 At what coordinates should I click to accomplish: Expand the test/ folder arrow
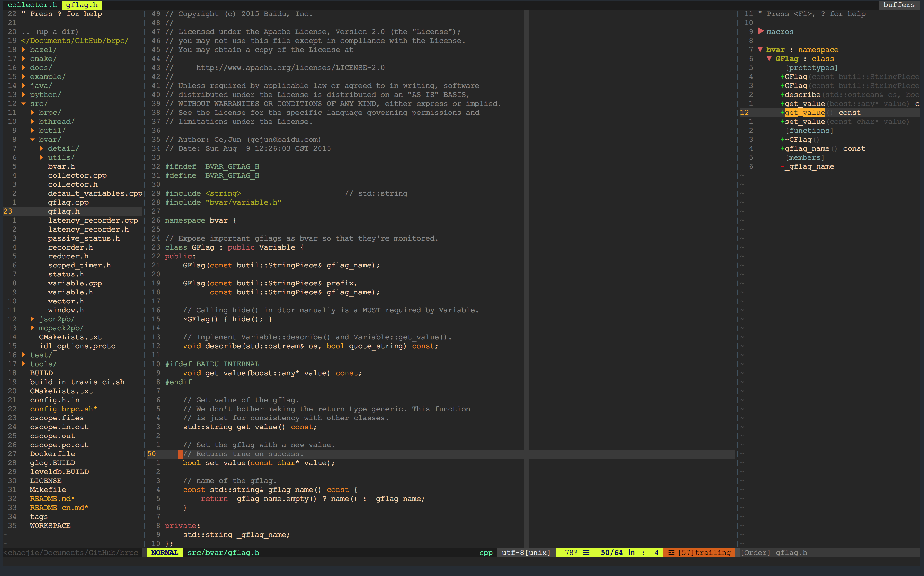(24, 355)
